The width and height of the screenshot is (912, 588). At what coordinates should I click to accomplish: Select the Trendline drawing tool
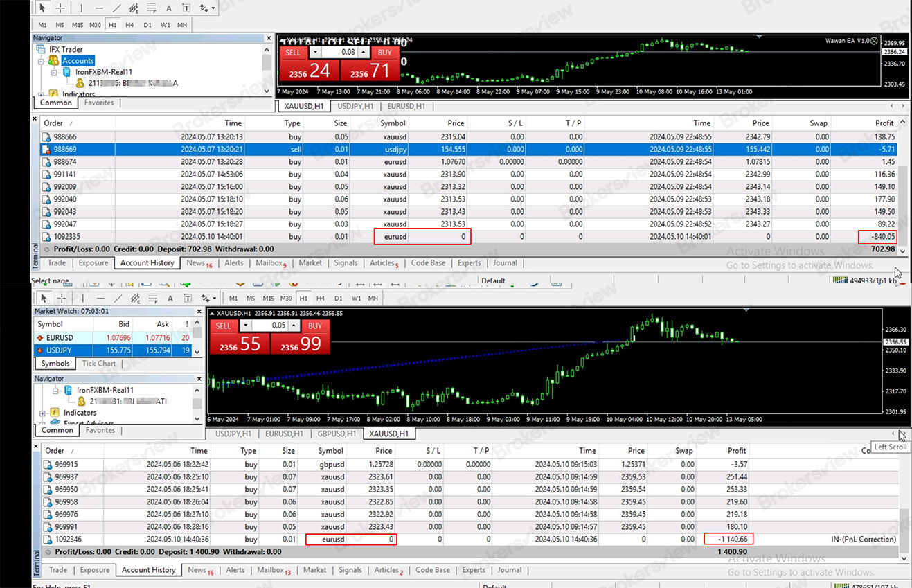click(116, 8)
